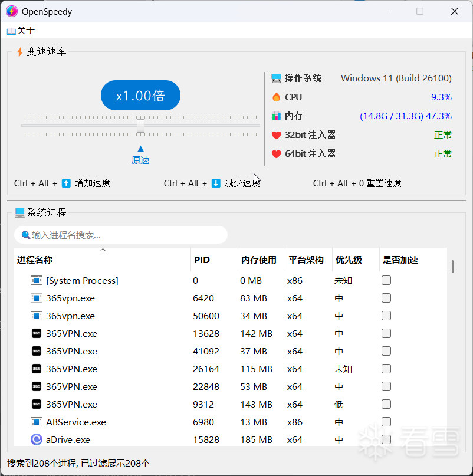Click the x1.00倍 speed button
Viewport: 473px width, 476px height.
pyautogui.click(x=140, y=96)
